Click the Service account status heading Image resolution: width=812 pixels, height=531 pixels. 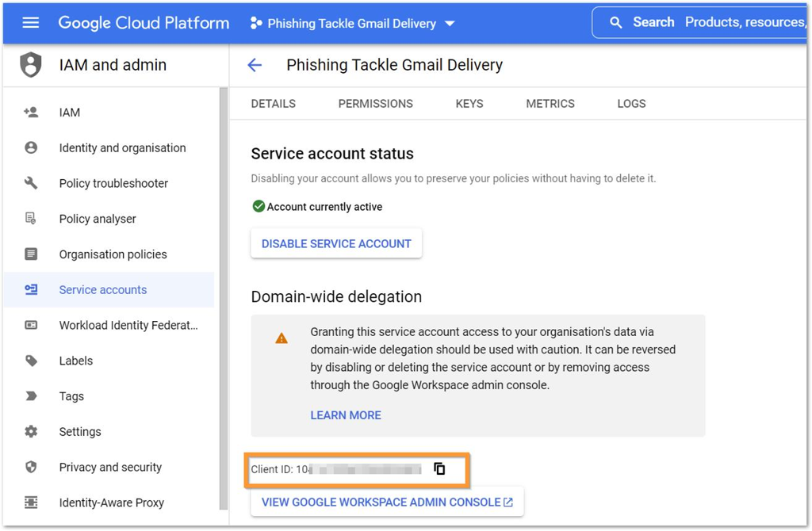tap(332, 154)
